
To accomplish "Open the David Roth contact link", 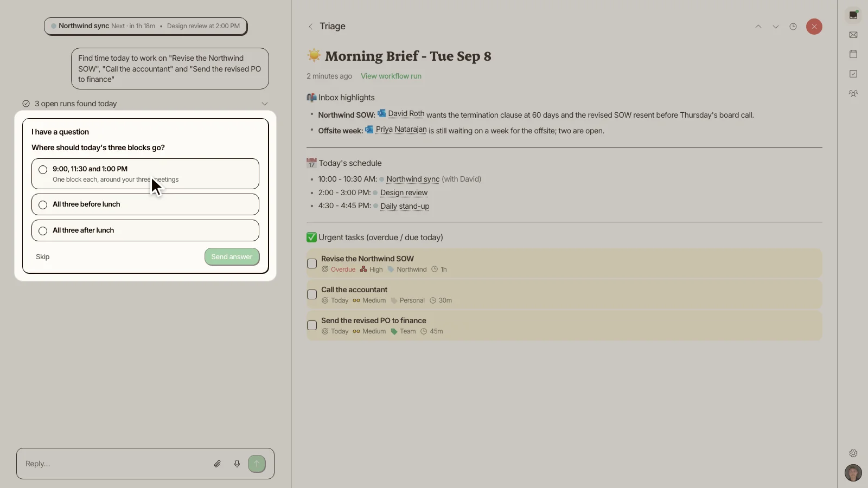I will tap(406, 114).
